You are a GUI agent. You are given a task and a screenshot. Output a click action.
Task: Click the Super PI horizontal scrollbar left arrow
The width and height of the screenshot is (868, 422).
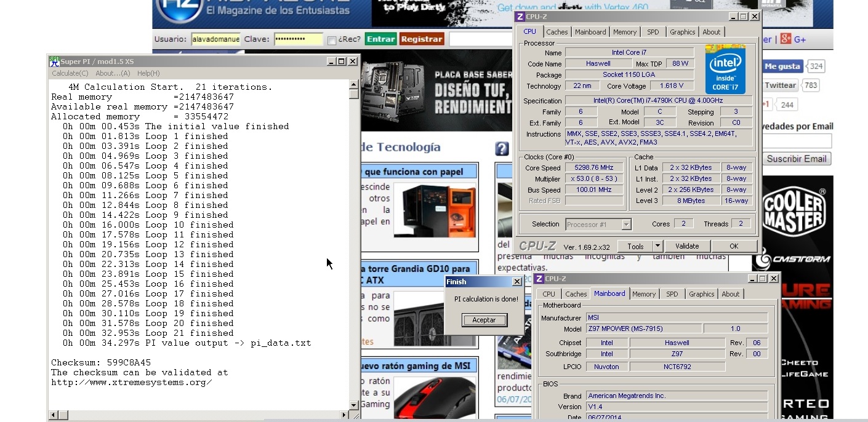coord(54,415)
